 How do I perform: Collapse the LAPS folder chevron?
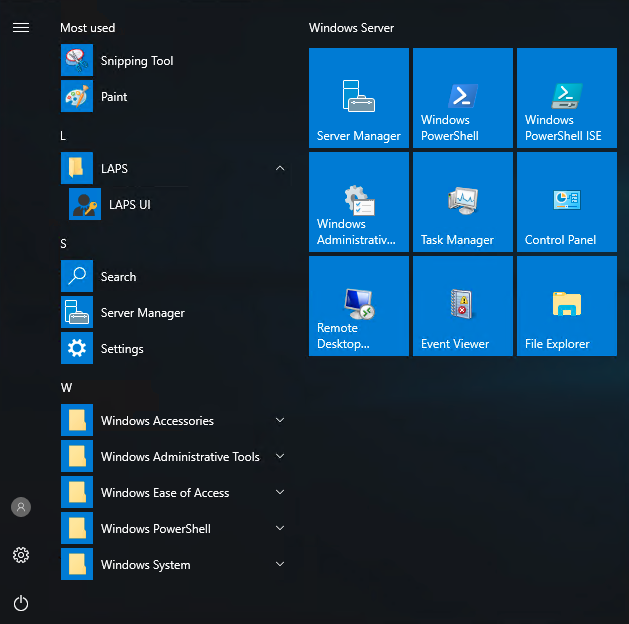[x=280, y=168]
